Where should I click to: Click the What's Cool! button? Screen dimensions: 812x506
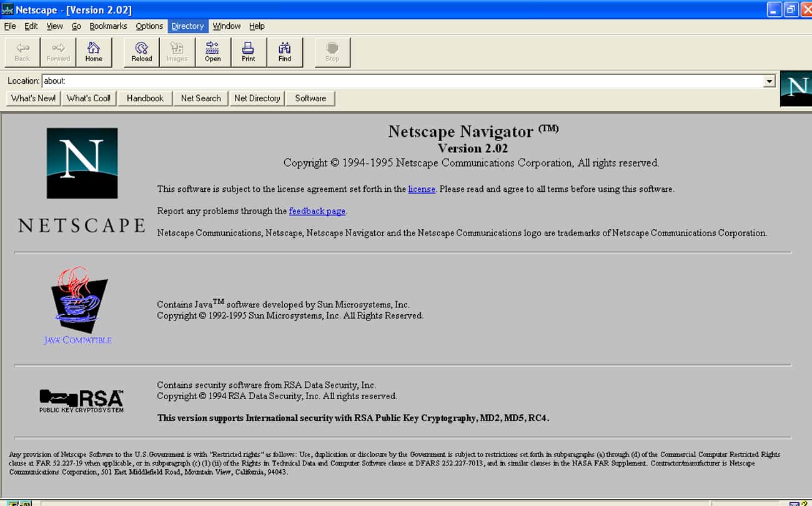89,98
